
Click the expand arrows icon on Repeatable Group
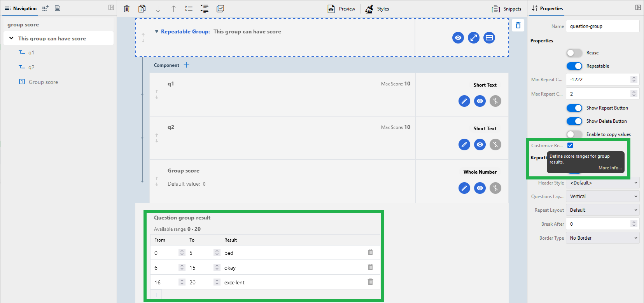click(473, 38)
